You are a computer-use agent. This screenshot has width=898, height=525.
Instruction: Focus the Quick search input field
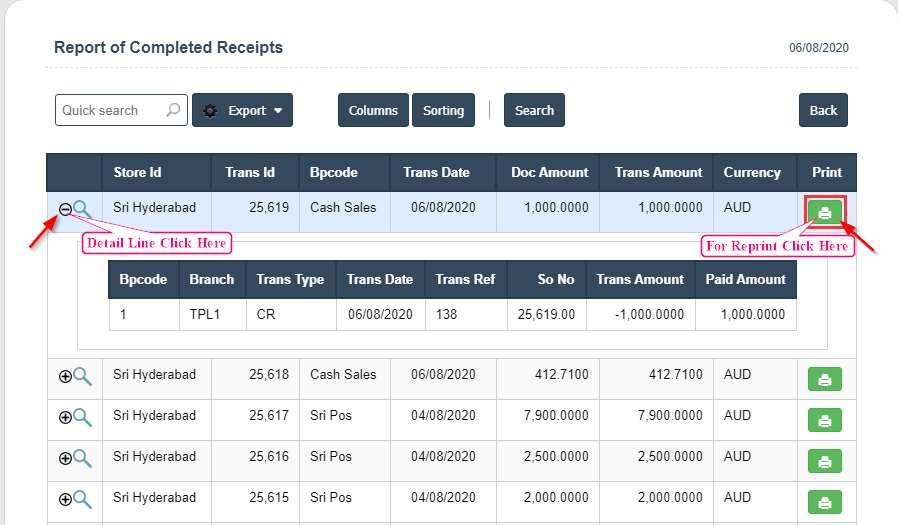click(x=110, y=111)
